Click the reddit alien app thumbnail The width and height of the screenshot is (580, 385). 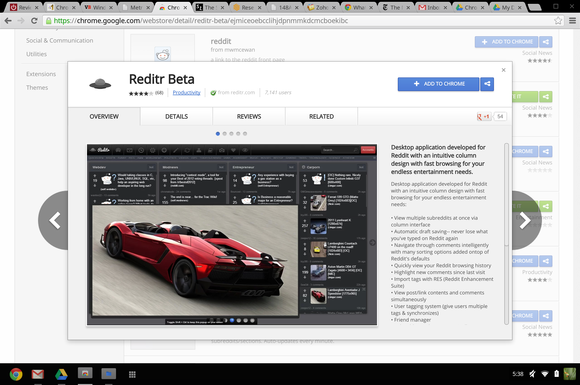pyautogui.click(x=163, y=54)
